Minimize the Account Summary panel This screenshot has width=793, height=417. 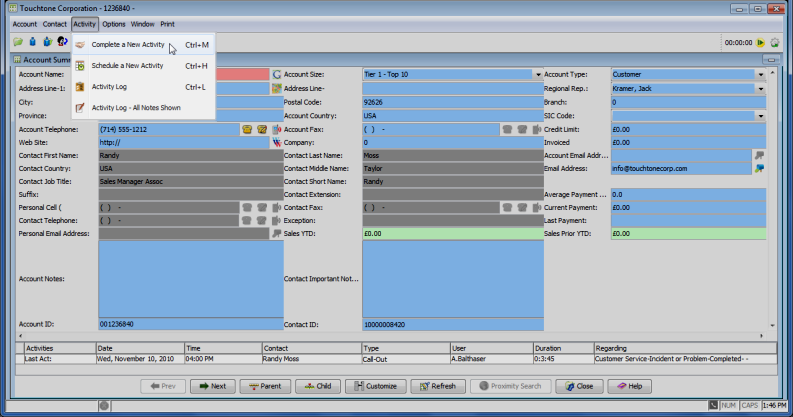[x=771, y=60]
